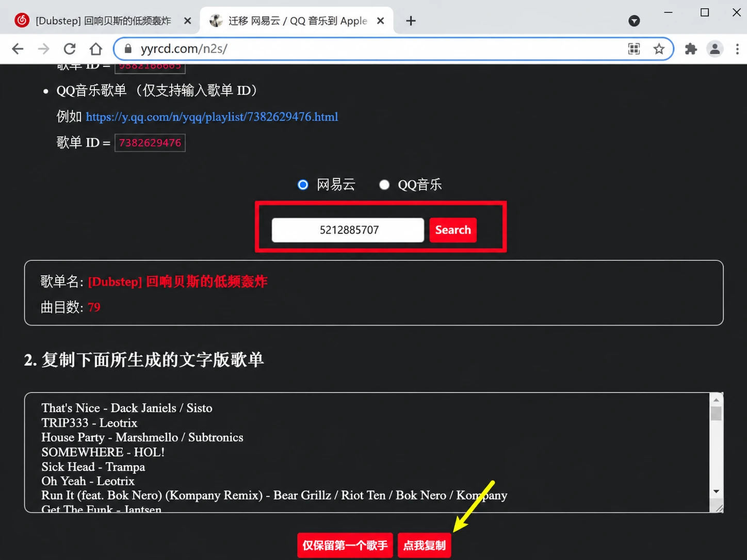Click the textarea resize grip corner
This screenshot has width=747, height=560.
click(719, 508)
